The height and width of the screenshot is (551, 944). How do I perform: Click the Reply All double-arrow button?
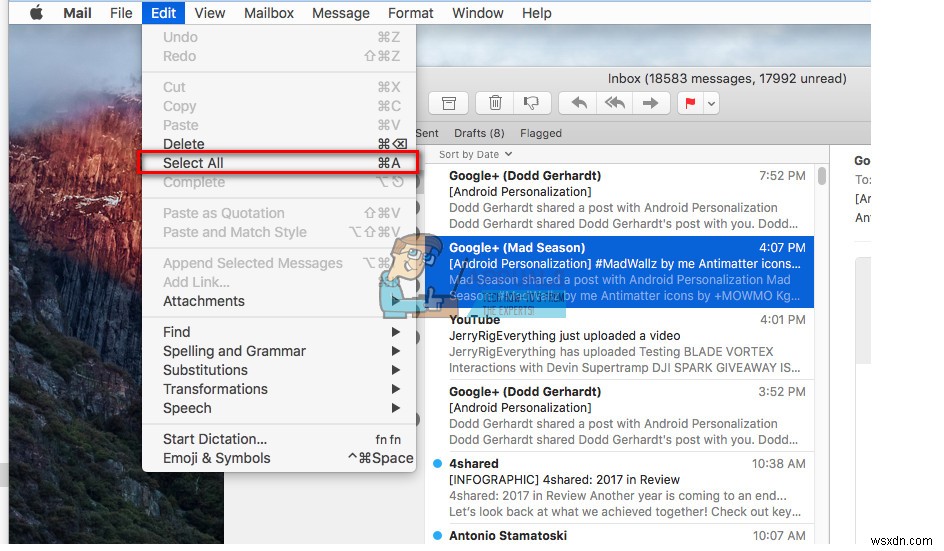click(x=615, y=103)
